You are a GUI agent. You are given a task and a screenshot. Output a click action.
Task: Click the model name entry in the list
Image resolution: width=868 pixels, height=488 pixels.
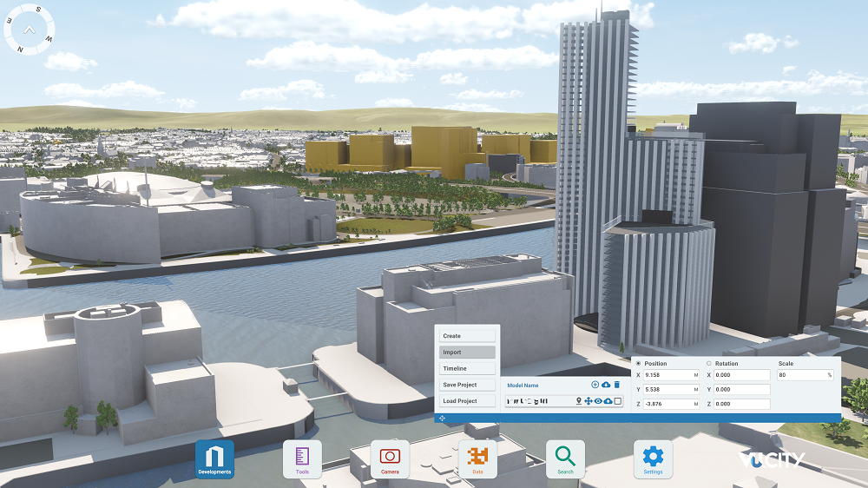coord(527,400)
